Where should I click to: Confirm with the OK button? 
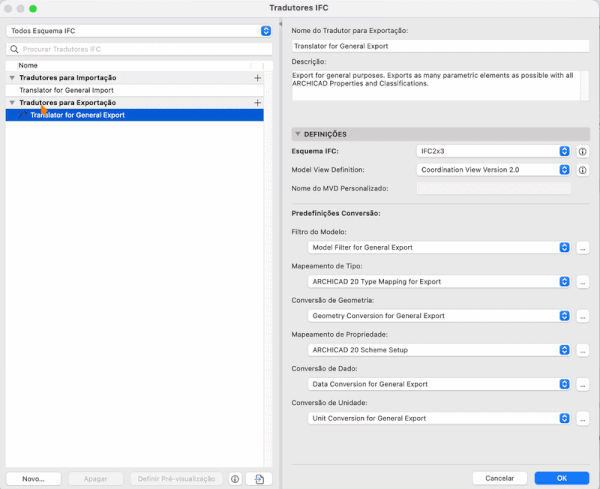click(562, 478)
